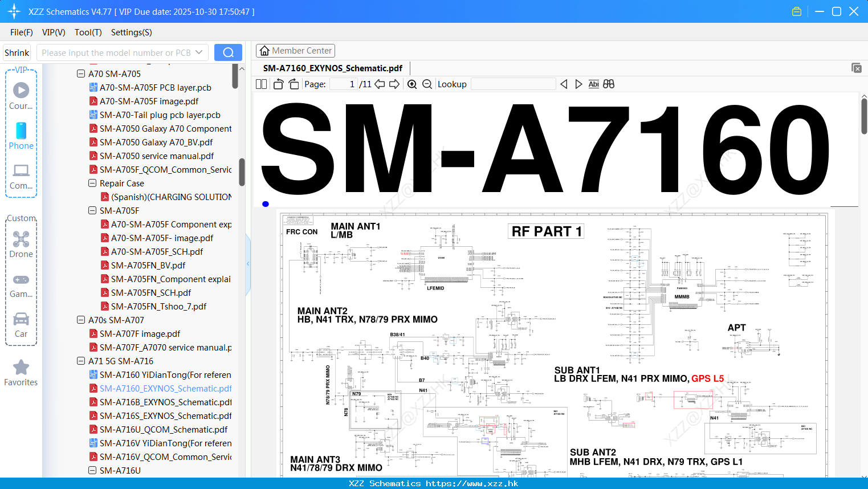
Task: Open the Tool(T) menu
Action: [x=88, y=32]
